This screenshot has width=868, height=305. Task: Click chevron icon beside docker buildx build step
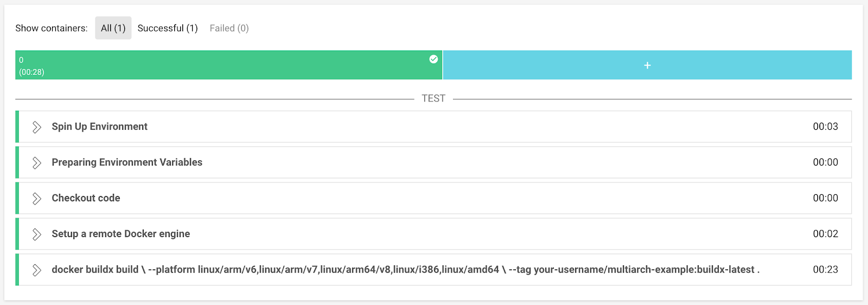pyautogui.click(x=36, y=270)
